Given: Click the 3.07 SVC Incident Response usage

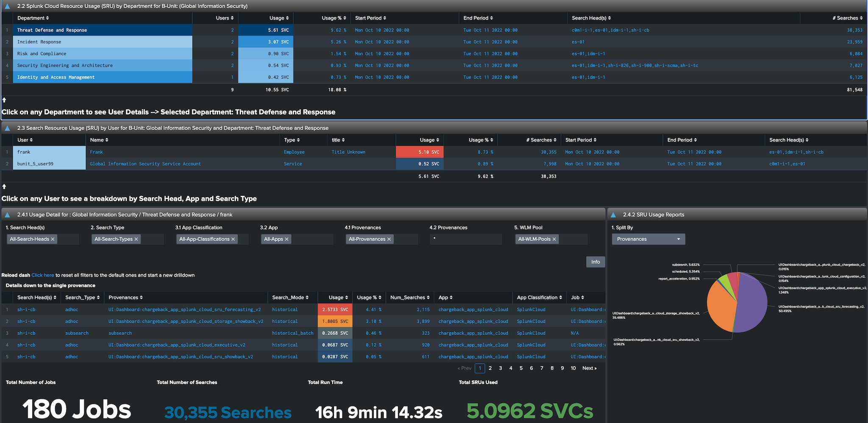Looking at the screenshot, I should (265, 42).
